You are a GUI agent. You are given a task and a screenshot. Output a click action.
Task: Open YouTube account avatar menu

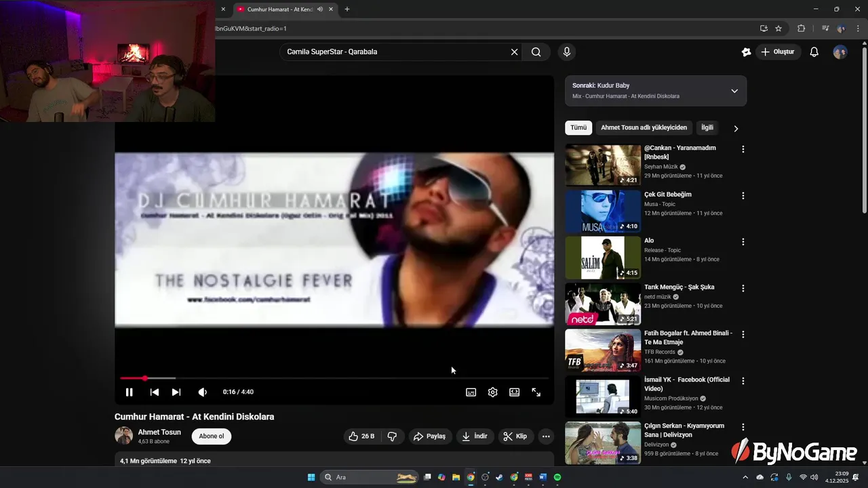click(x=840, y=52)
